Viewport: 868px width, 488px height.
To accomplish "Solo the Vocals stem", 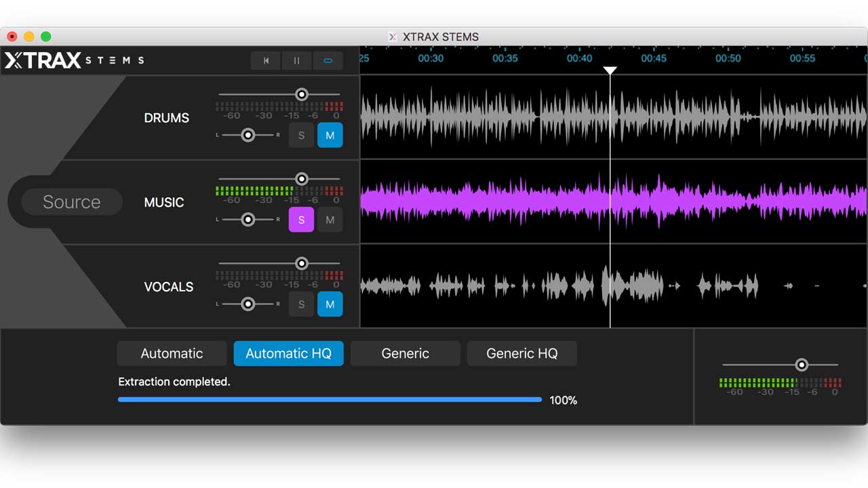I will coord(301,304).
